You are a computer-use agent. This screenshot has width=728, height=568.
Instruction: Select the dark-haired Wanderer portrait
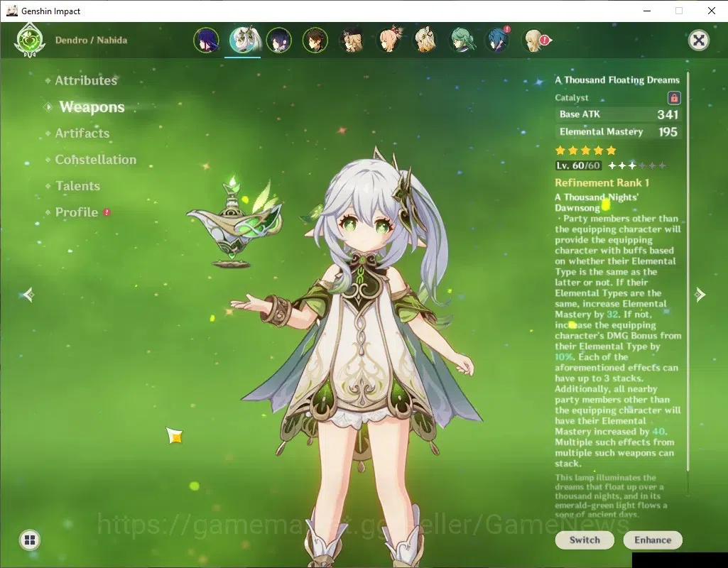pyautogui.click(x=278, y=40)
